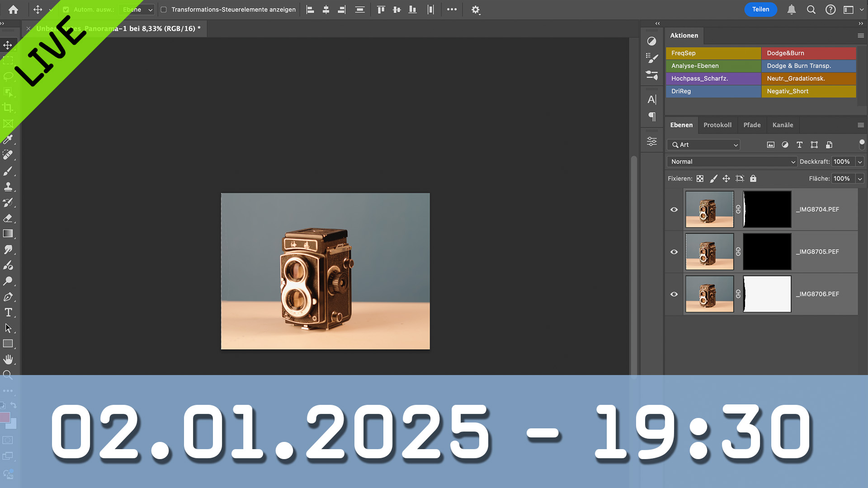This screenshot has width=868, height=488.
Task: Select the Path Selection tool
Action: pos(8,328)
